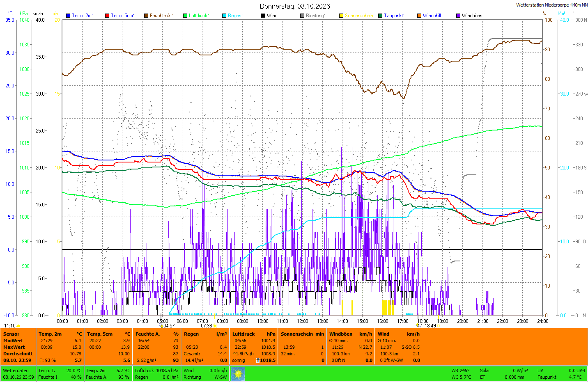Screen dimensions: 588x382
Task: Click the purple Windböen legend swatch
Action: [458, 16]
